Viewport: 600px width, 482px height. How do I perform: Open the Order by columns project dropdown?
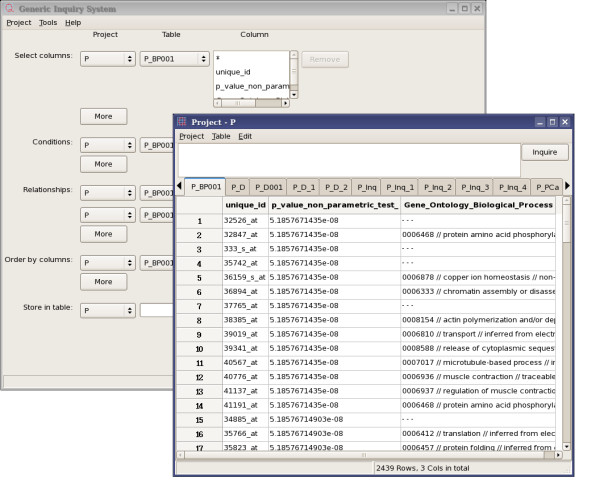click(x=108, y=263)
